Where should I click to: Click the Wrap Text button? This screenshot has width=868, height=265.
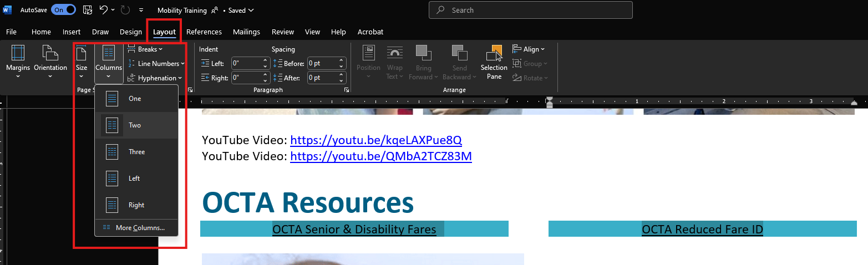[395, 62]
